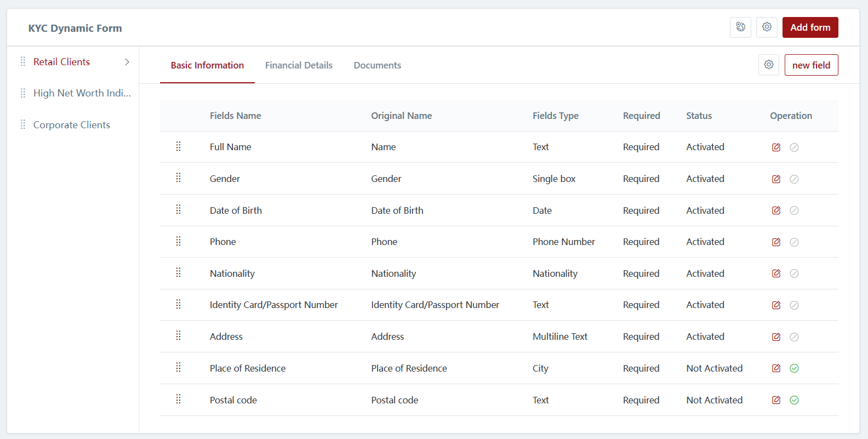Open the Corporate Clients form
868x439 pixels.
pos(72,125)
